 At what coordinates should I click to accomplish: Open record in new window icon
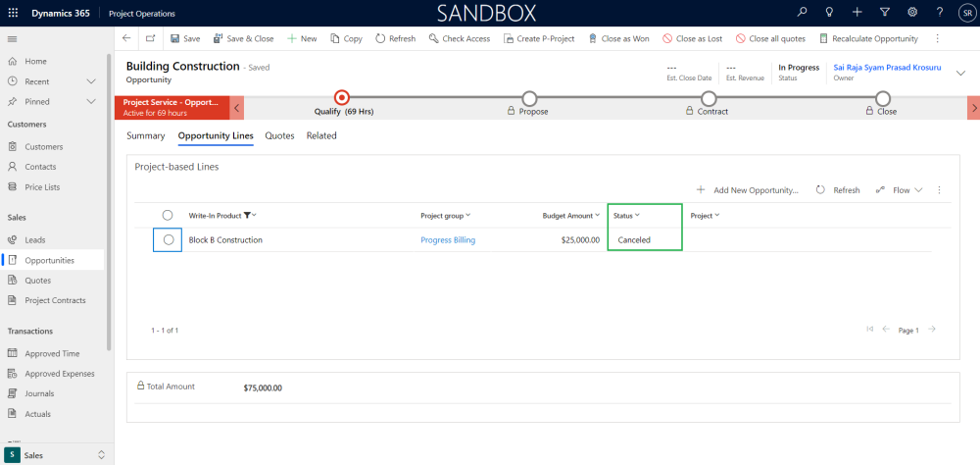150,38
